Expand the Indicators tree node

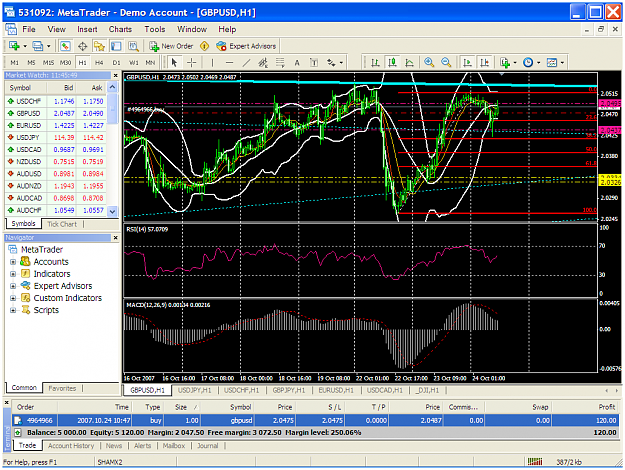[x=13, y=274]
